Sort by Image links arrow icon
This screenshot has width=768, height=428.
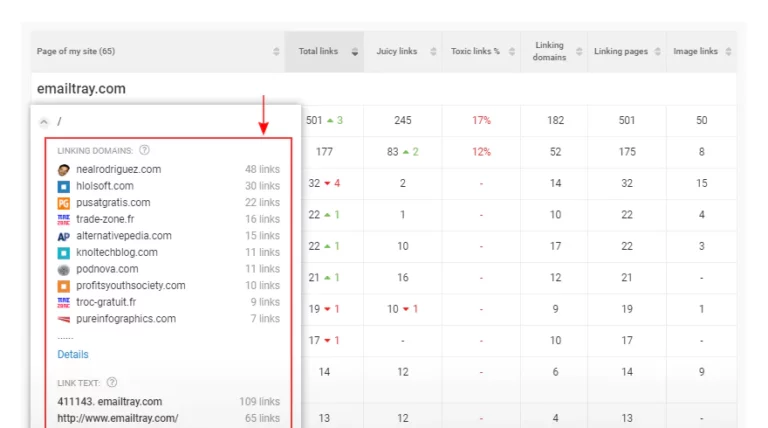tap(728, 51)
